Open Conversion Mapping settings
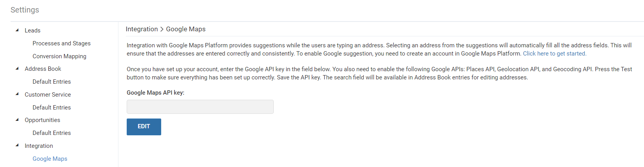 point(59,56)
